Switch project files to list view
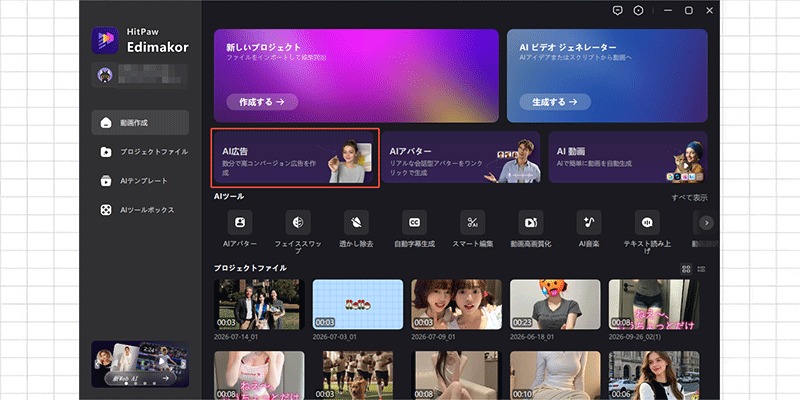The width and height of the screenshot is (800, 400). click(701, 269)
